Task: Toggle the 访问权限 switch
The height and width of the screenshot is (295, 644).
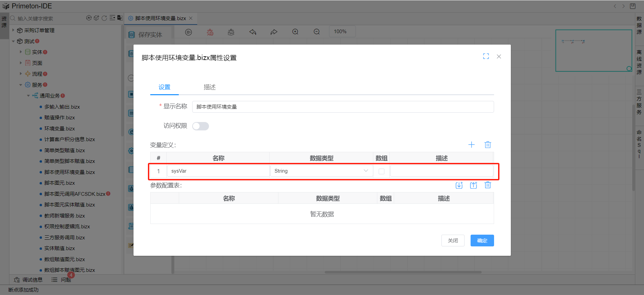Action: pyautogui.click(x=201, y=126)
